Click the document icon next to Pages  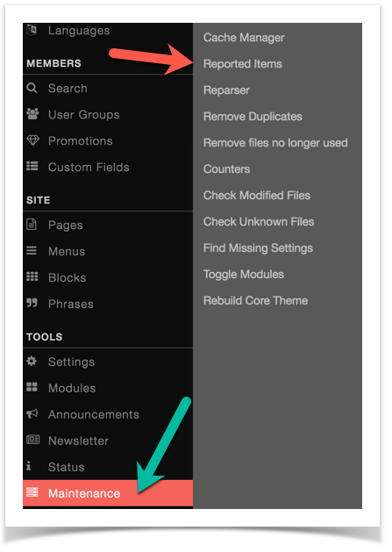(x=32, y=225)
